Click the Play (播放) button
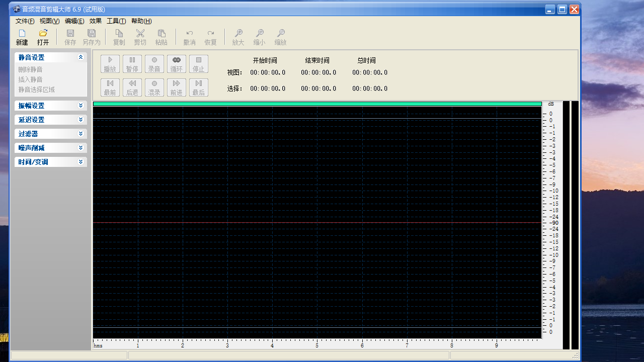 pos(110,64)
